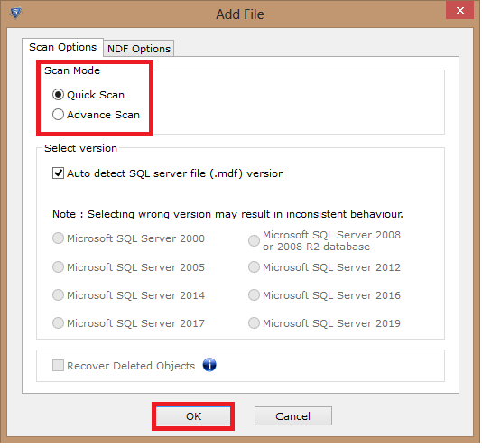This screenshot has height=448, width=482.
Task: Click the app shield icon in title bar
Action: [16, 13]
